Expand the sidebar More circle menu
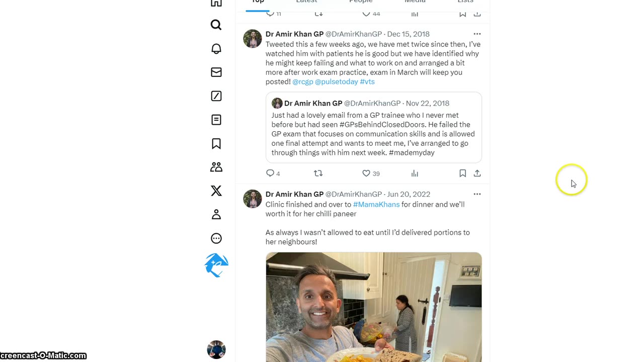Image resolution: width=644 pixels, height=362 pixels. pyautogui.click(x=216, y=238)
